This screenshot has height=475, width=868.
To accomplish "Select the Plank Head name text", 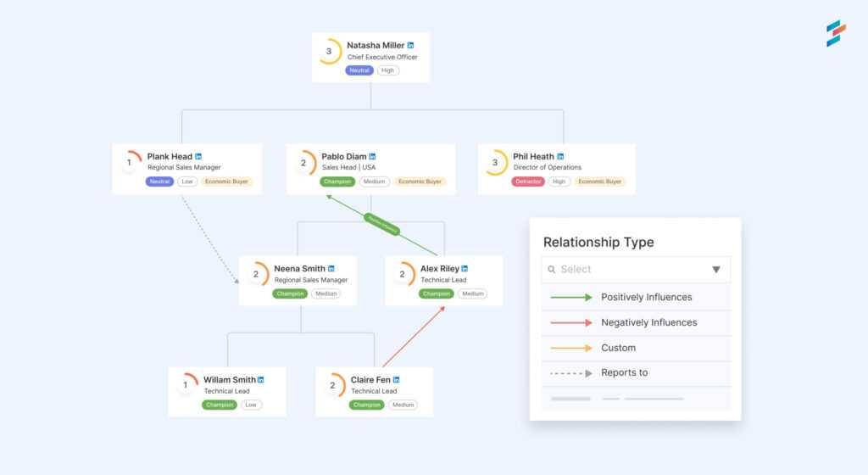I will point(170,157).
